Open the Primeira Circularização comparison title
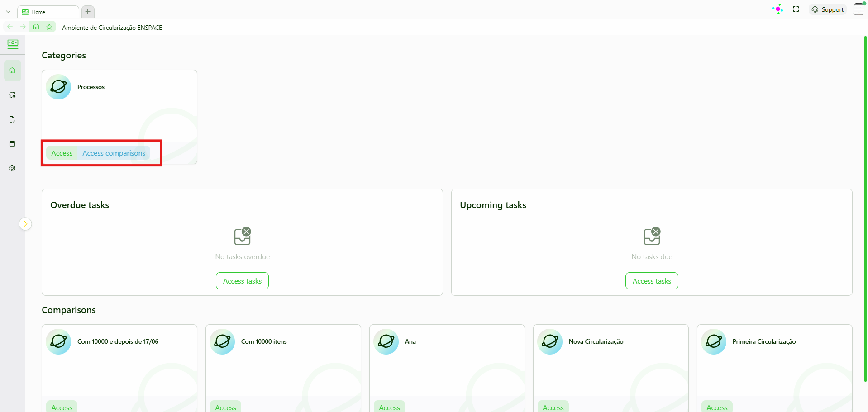Image resolution: width=868 pixels, height=412 pixels. coord(764,341)
